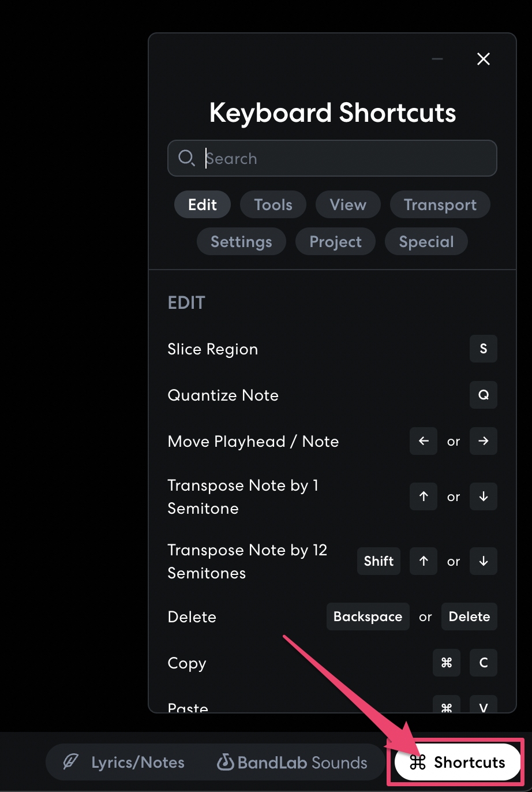
Task: Click the C key icon in Copy row
Action: click(x=484, y=663)
